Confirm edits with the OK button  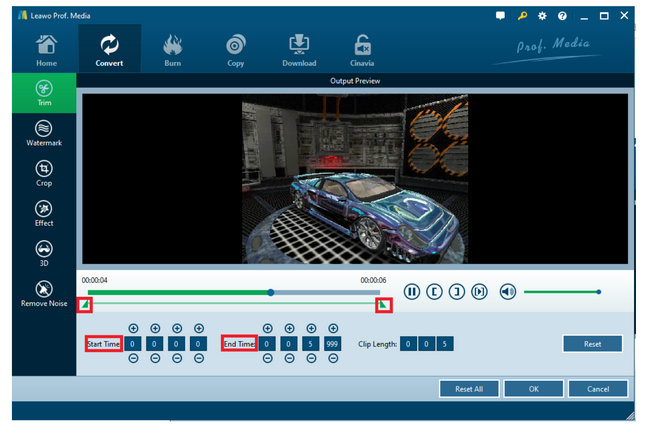533,389
